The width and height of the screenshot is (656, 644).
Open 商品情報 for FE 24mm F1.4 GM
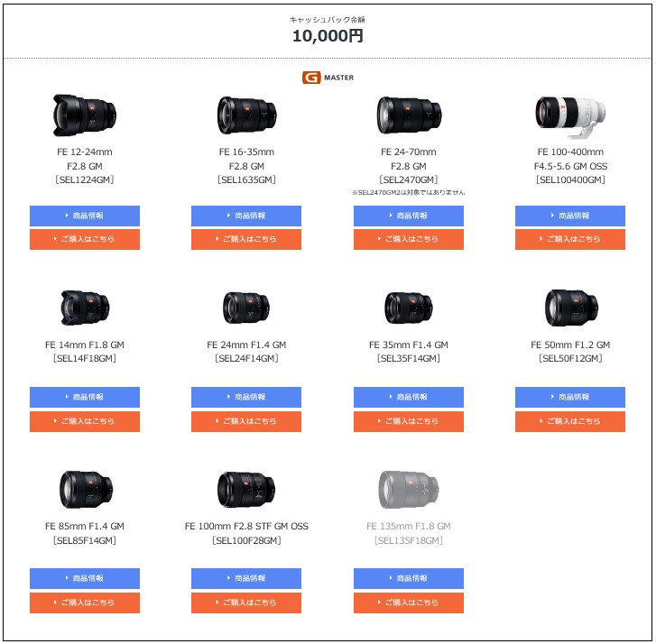pos(246,397)
